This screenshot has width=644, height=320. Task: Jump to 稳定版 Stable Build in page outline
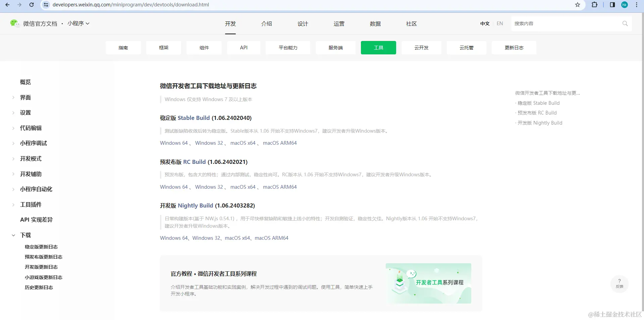pos(538,103)
